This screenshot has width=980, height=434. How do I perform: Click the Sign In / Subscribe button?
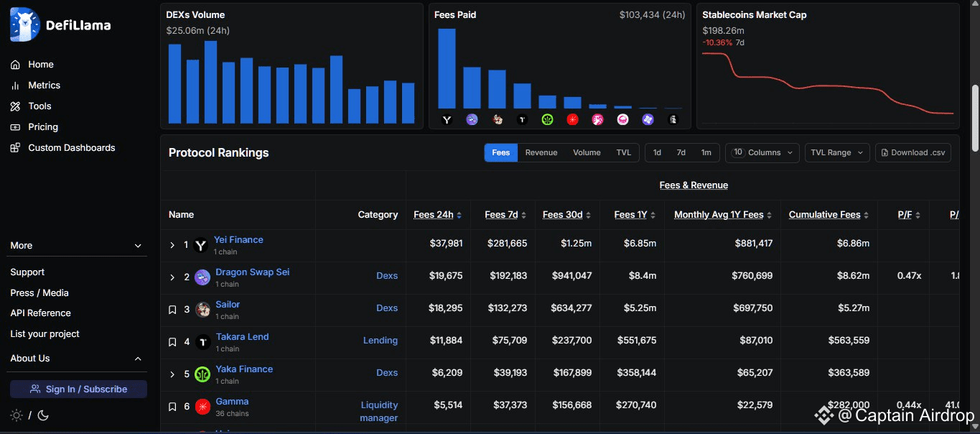point(78,389)
